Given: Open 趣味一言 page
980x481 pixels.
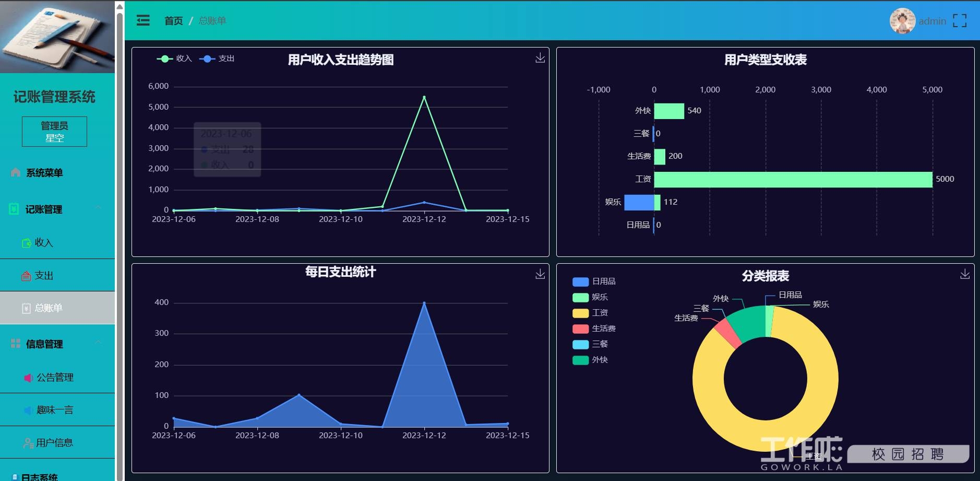Looking at the screenshot, I should click(x=57, y=410).
